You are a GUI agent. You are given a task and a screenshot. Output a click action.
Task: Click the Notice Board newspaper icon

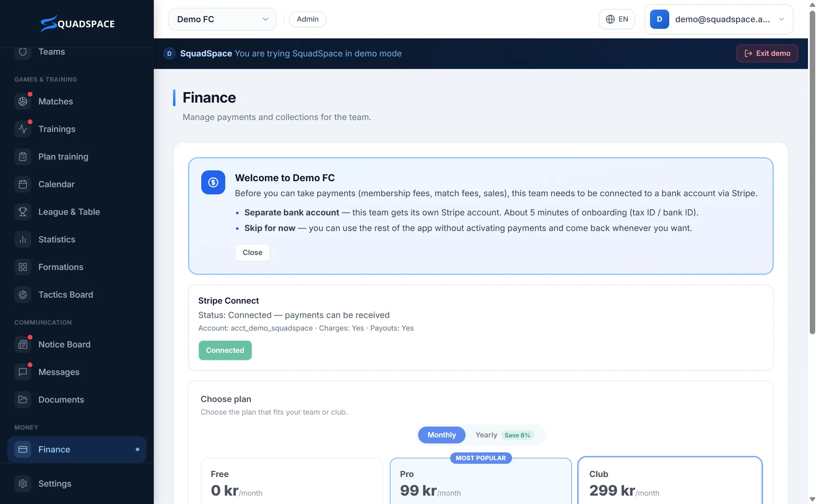click(23, 344)
